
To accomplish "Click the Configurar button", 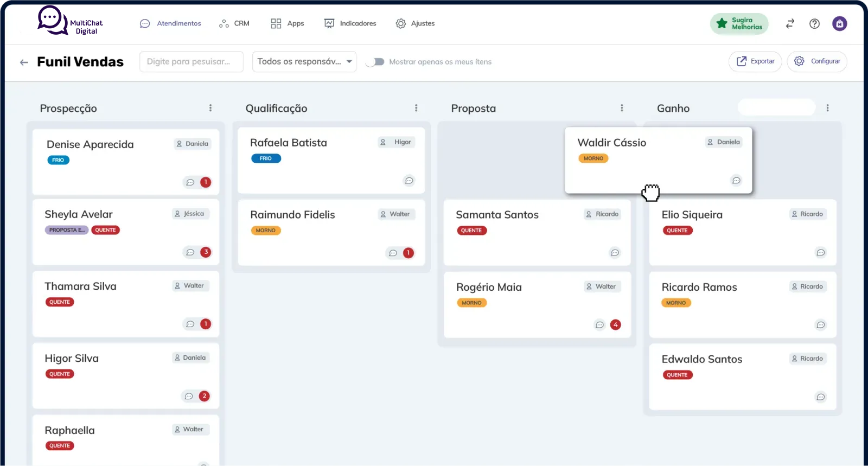I will pyautogui.click(x=817, y=61).
